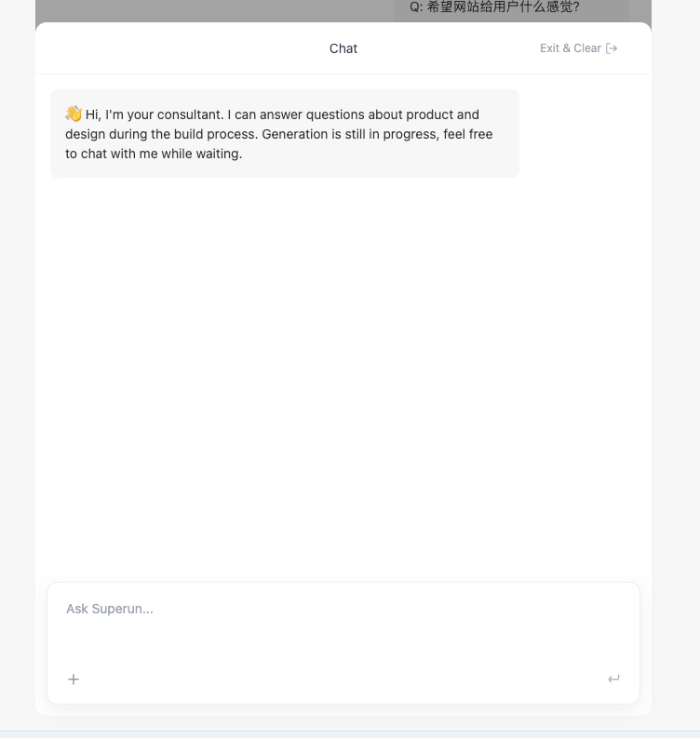Click the empty conversation area below the greeting

(x=343, y=372)
